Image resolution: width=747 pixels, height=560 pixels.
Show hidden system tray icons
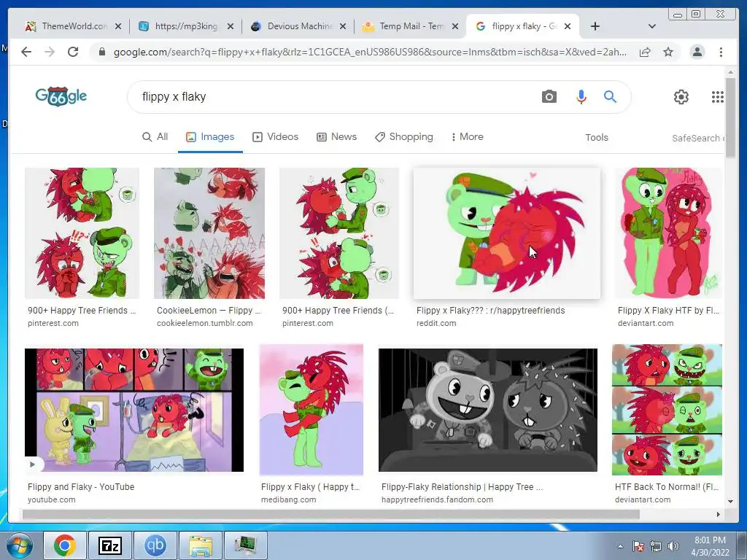pos(620,546)
